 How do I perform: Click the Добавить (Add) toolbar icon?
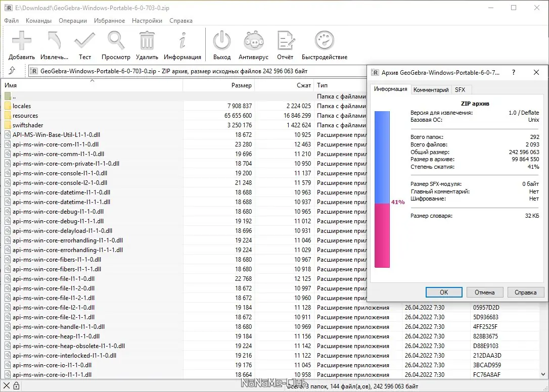(22, 41)
